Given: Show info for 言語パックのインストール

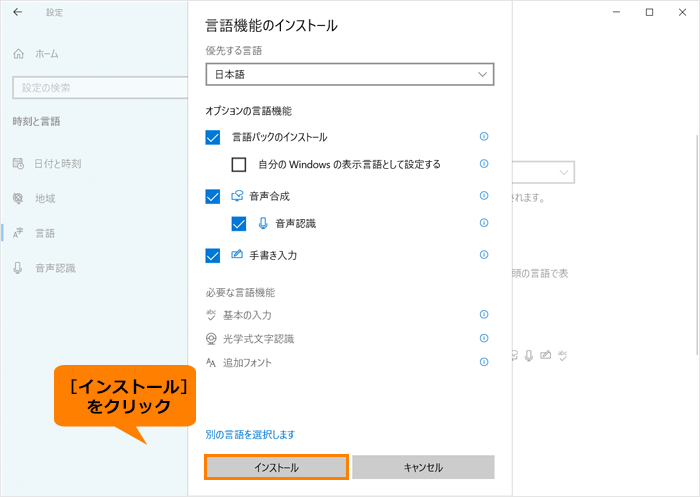Looking at the screenshot, I should pos(484,136).
